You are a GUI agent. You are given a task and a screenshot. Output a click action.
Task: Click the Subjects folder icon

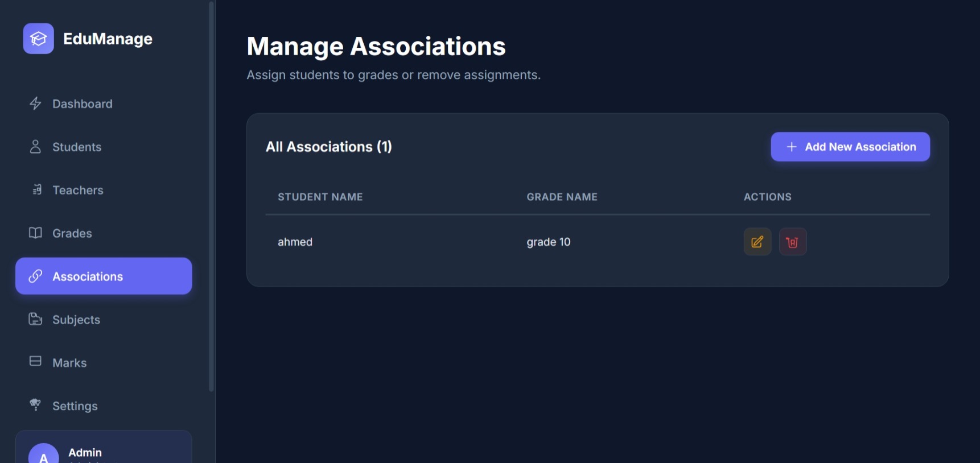pyautogui.click(x=35, y=319)
